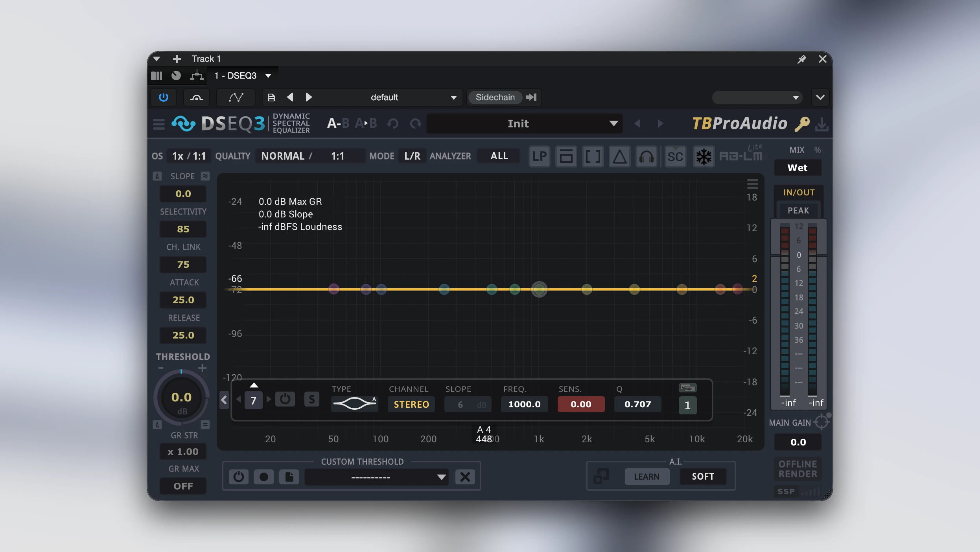
Task: Click the OFFLINE RENDER button
Action: click(798, 469)
